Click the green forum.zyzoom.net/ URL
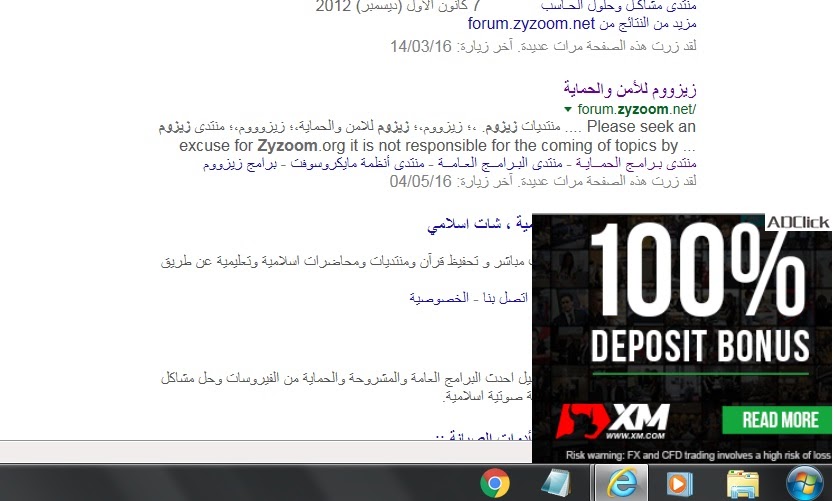The width and height of the screenshot is (834, 501). (x=636, y=110)
